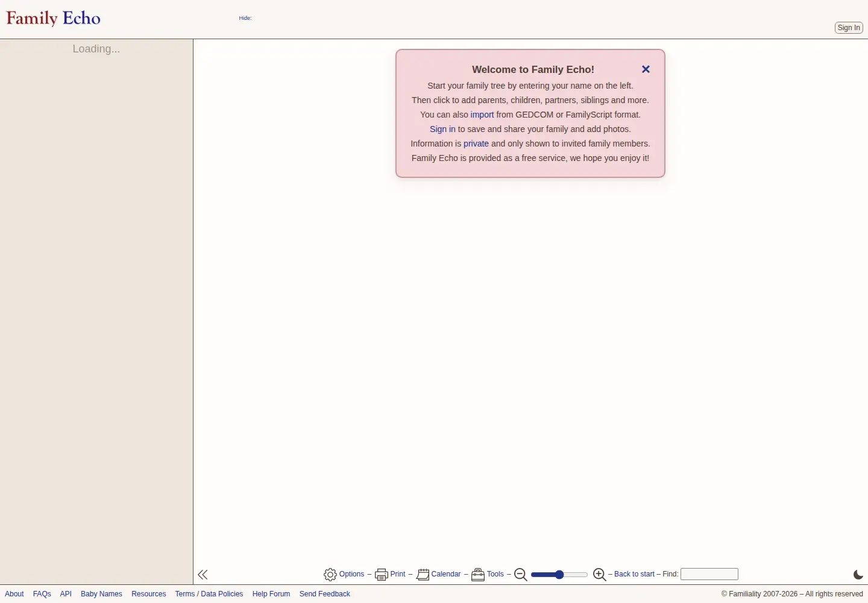Image resolution: width=868 pixels, height=603 pixels.
Task: Click the Family Echo logo
Action: point(54,18)
